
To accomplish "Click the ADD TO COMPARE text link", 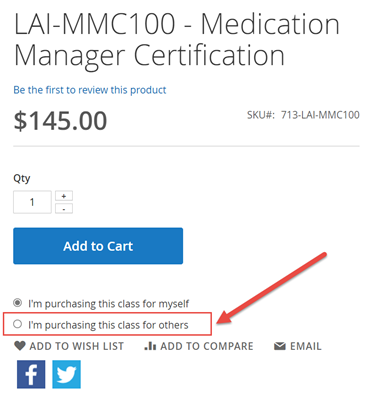I will click(207, 346).
